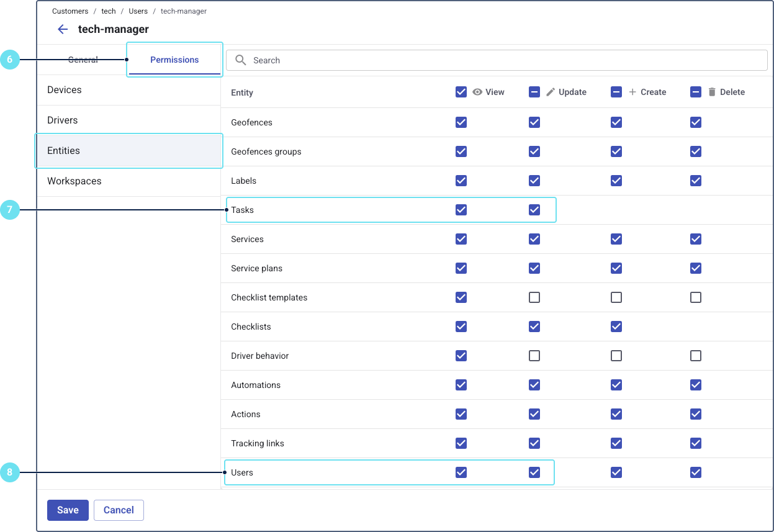This screenshot has width=774, height=532.
Task: Uncheck Delete permission for Users
Action: [x=696, y=472]
